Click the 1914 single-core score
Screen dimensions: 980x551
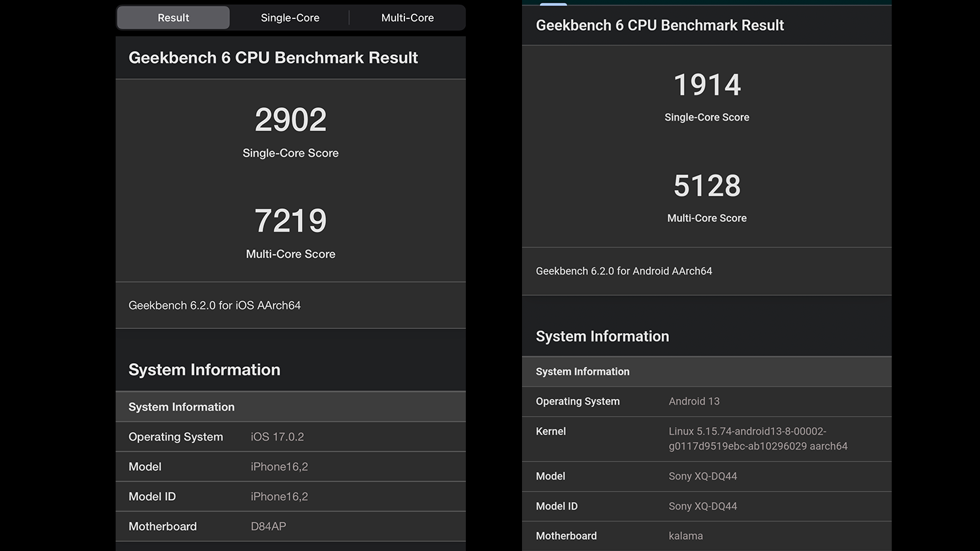click(x=707, y=85)
